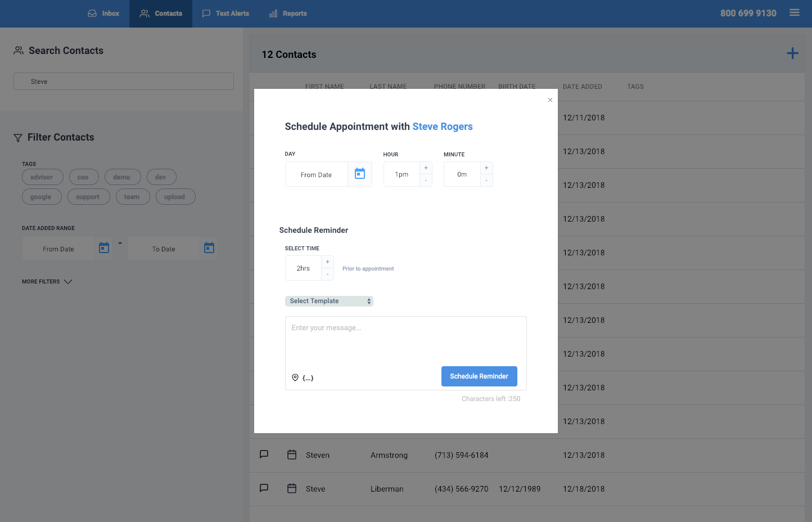Open the To Date calendar icon
This screenshot has height=522, width=812.
[x=209, y=248]
